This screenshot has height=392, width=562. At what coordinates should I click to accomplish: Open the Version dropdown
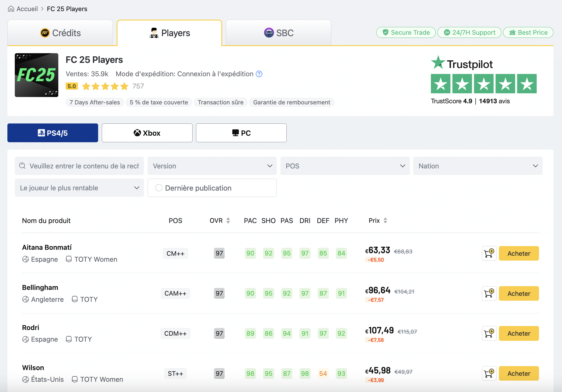point(212,166)
